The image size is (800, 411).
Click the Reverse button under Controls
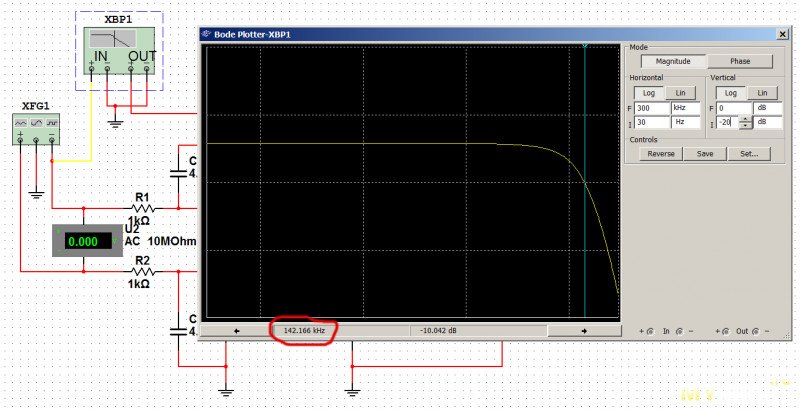pyautogui.click(x=660, y=154)
